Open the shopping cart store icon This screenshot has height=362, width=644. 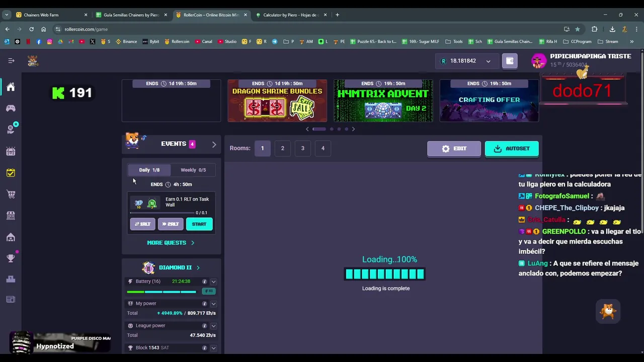coord(11,194)
